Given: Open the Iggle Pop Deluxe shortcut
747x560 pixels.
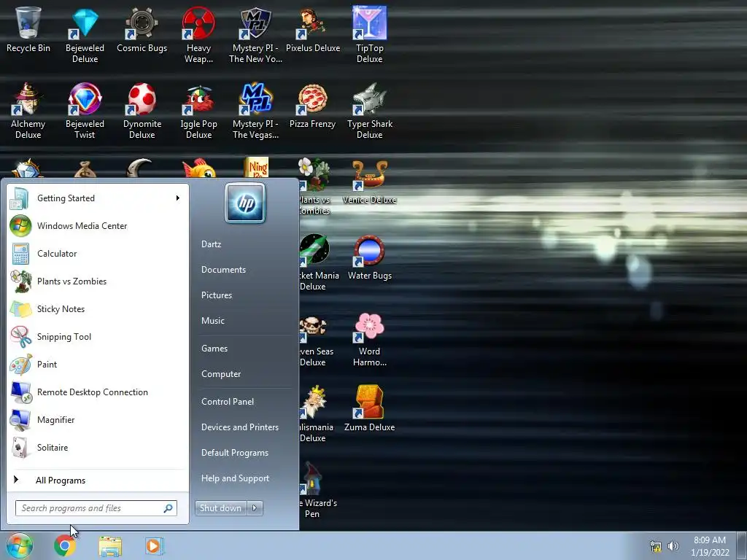Looking at the screenshot, I should (198, 111).
